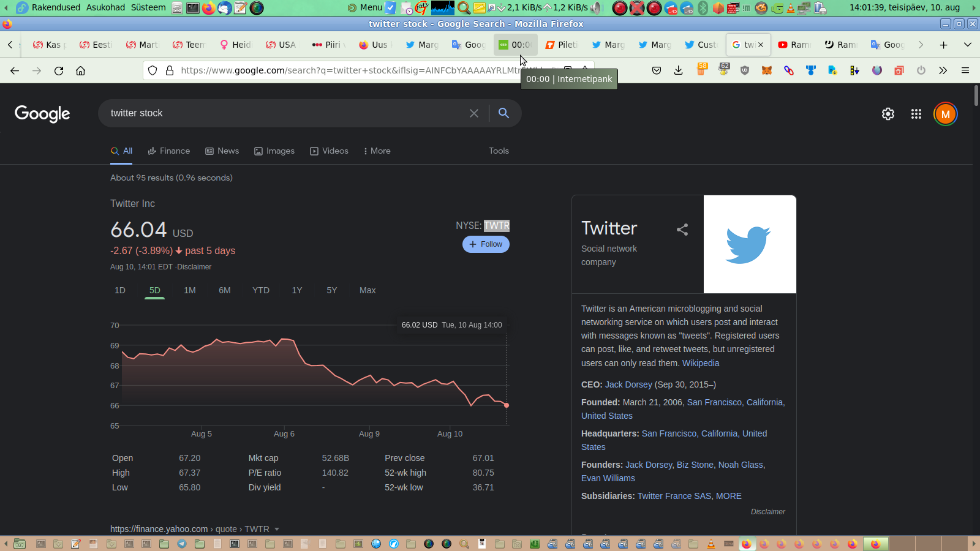The height and width of the screenshot is (551, 980).
Task: Select the YTD chart range
Action: (x=261, y=290)
